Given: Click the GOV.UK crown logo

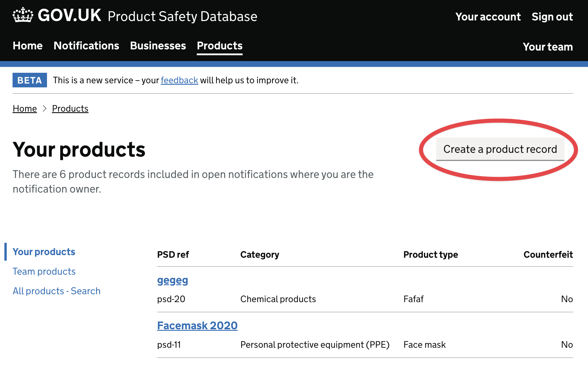Looking at the screenshot, I should click(x=22, y=16).
